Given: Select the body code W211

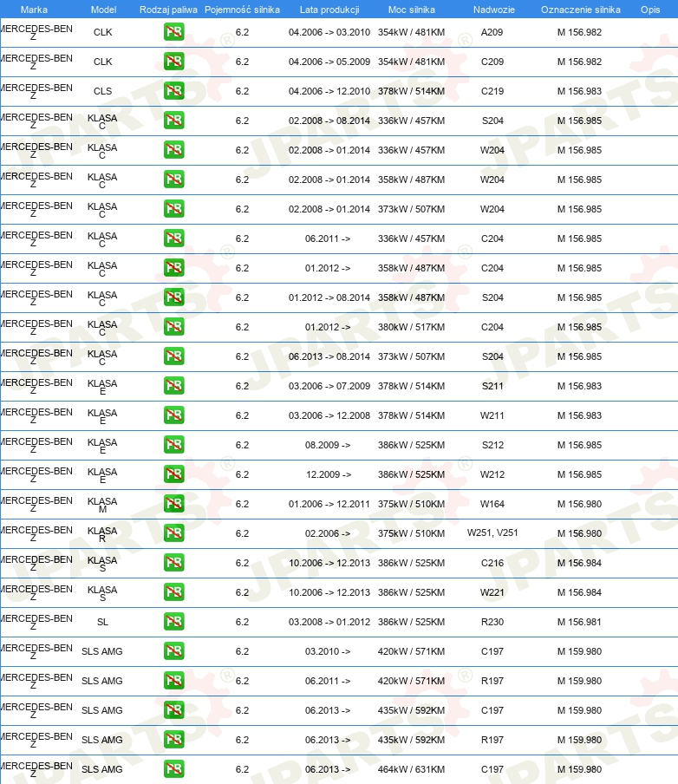Looking at the screenshot, I should coord(492,415).
